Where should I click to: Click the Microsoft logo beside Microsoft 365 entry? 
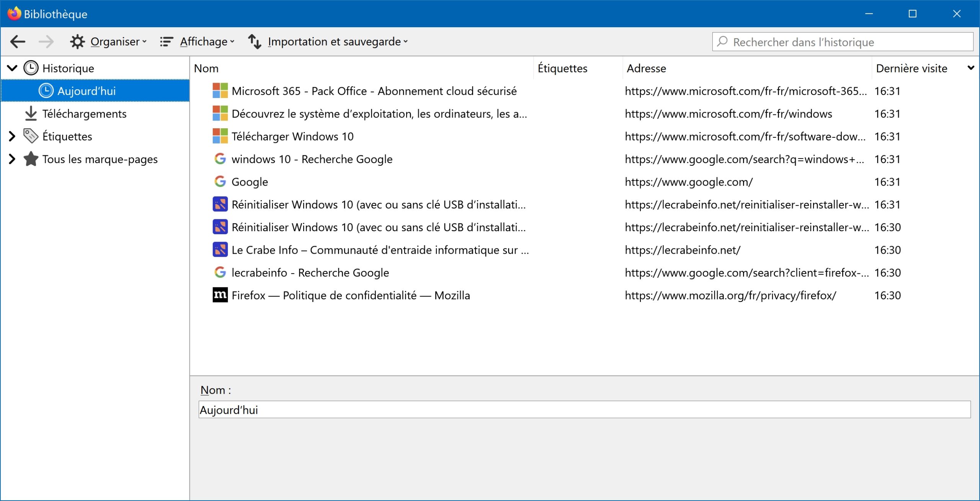(x=220, y=91)
